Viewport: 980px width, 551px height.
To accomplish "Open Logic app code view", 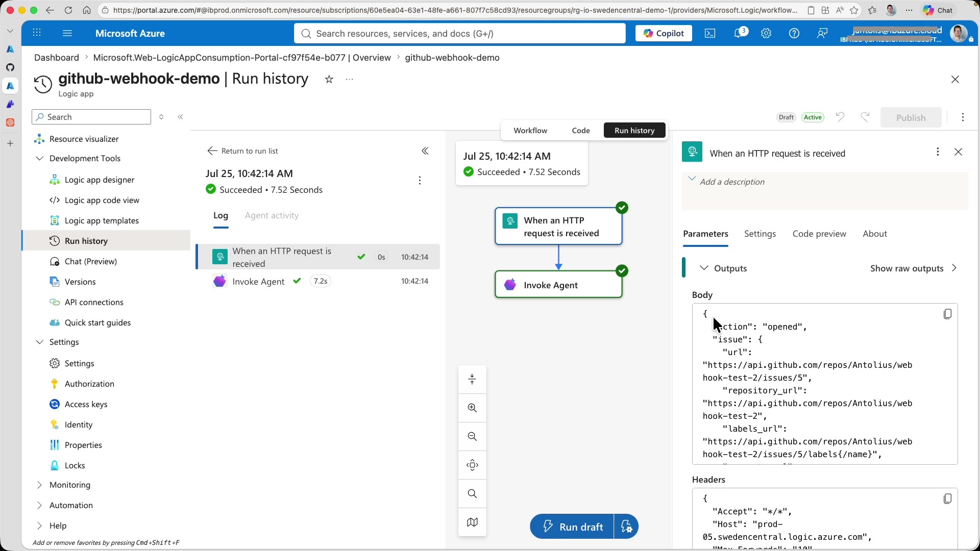I will pos(102,201).
